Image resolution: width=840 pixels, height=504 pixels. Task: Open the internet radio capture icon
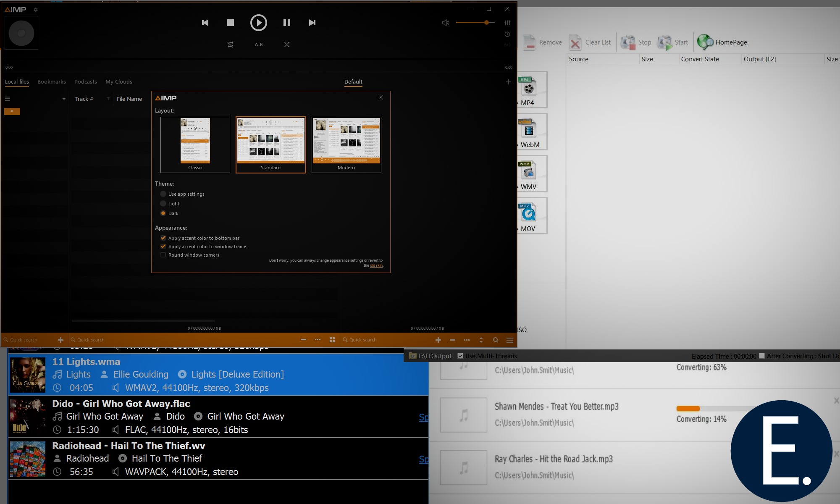pos(507,45)
